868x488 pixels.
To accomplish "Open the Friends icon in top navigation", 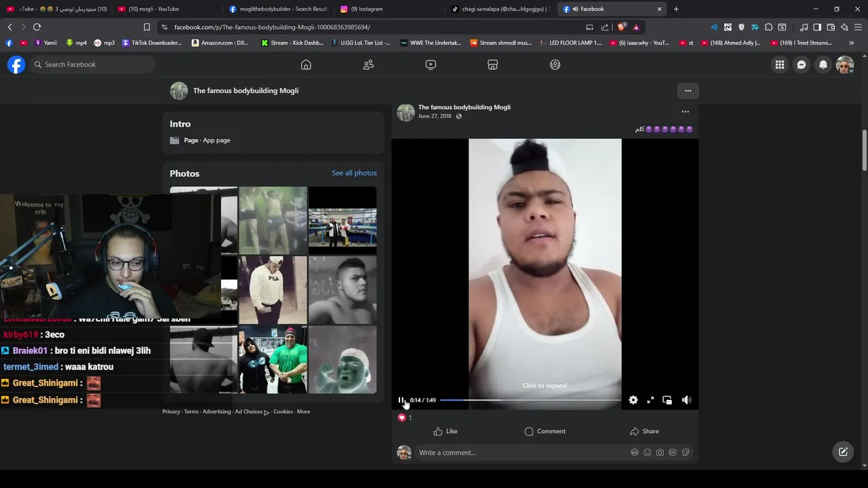I will 368,64.
